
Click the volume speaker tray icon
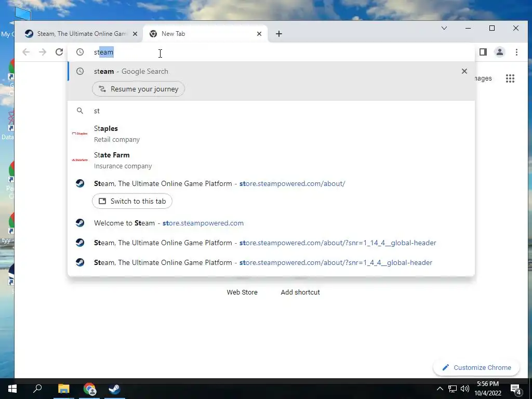[x=465, y=389]
